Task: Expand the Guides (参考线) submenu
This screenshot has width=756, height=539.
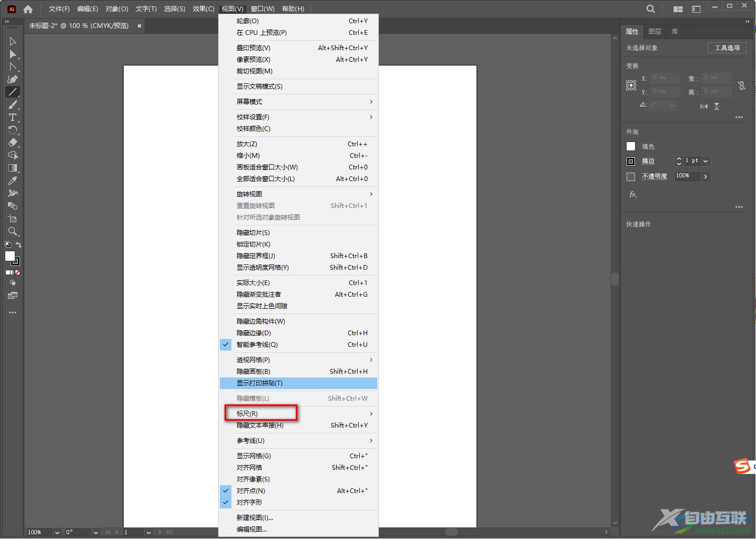Action: [298, 441]
